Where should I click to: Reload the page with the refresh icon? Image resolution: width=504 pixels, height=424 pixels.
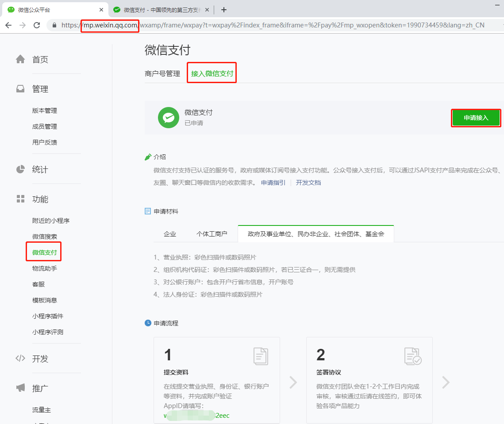[x=37, y=25]
